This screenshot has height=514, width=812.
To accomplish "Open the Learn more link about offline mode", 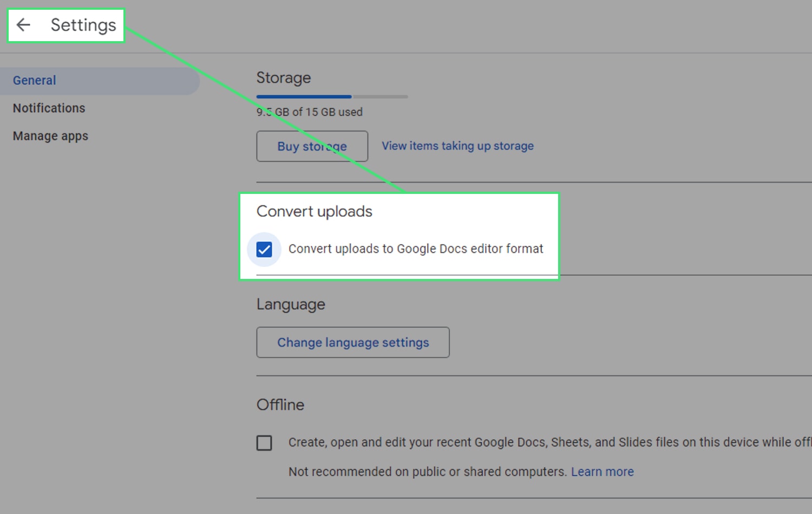I will pyautogui.click(x=602, y=471).
